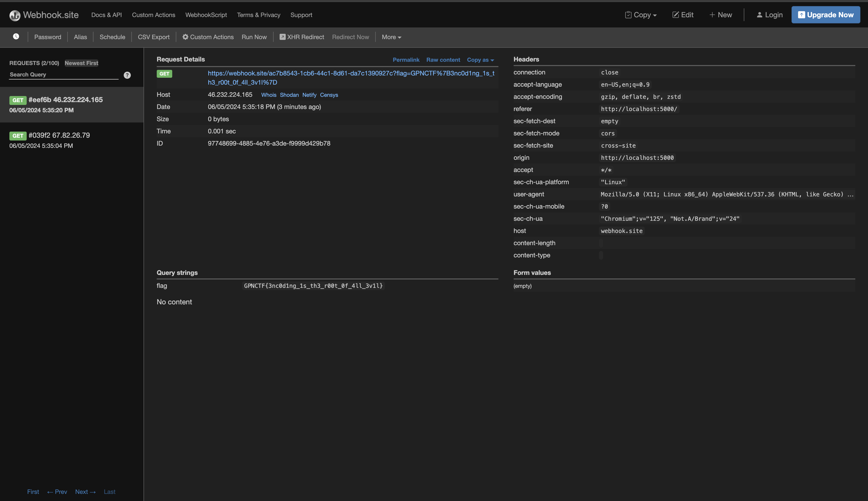Viewport: 868px width, 501px height.
Task: Click the accept-language header value
Action: point(625,85)
